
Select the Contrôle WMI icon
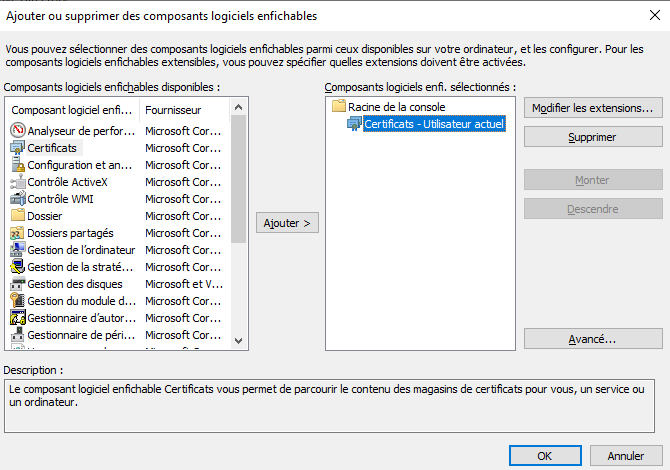tap(18, 199)
